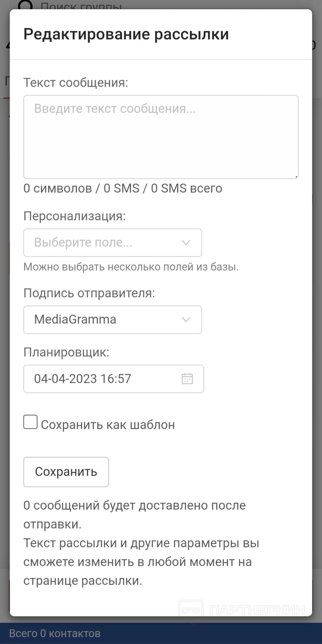Click the chevron arrow in the Персонализация field
Image resolution: width=322 pixels, height=644 pixels.
[x=186, y=243]
